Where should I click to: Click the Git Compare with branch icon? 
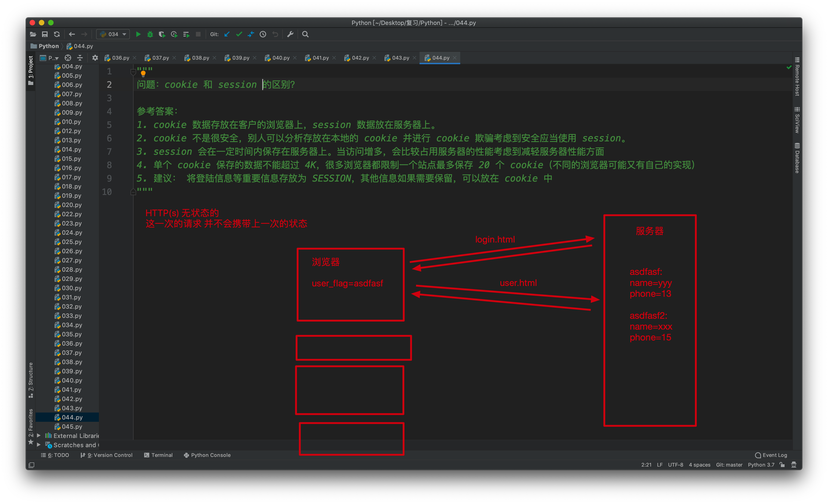tap(251, 34)
